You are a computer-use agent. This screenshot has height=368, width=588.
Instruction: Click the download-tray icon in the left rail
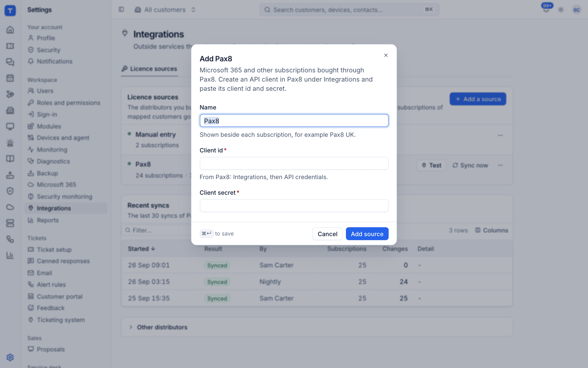pyautogui.click(x=10, y=175)
